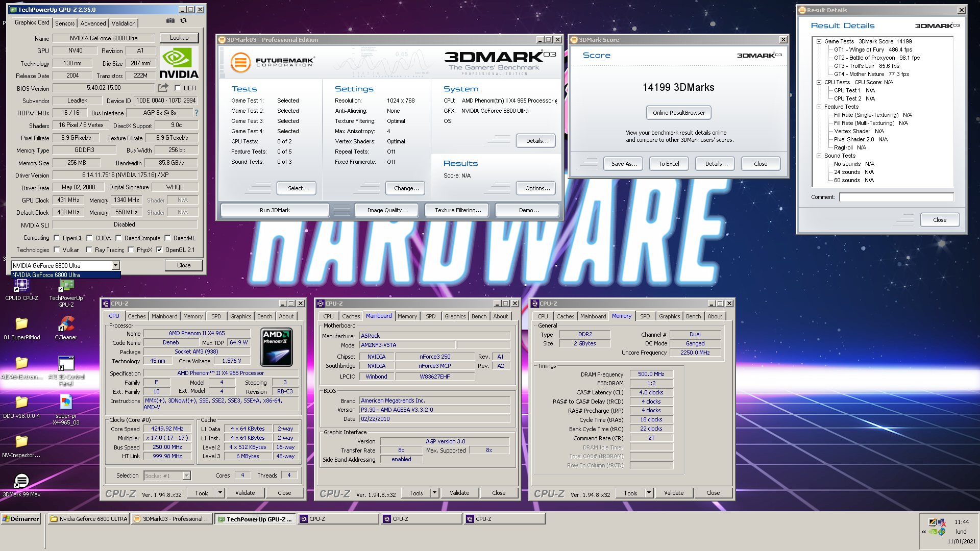Click the Lookup button in GPU-Z
980x551 pixels.
179,38
